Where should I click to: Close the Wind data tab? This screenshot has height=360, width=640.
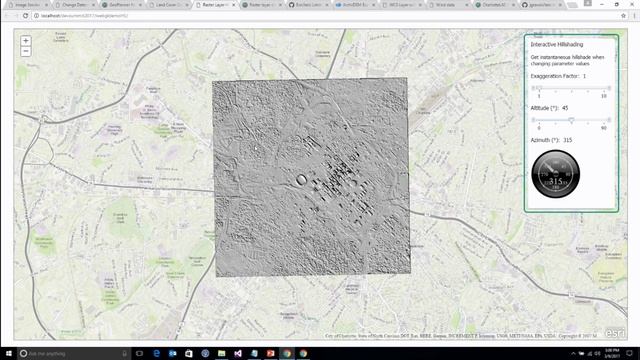467,5
